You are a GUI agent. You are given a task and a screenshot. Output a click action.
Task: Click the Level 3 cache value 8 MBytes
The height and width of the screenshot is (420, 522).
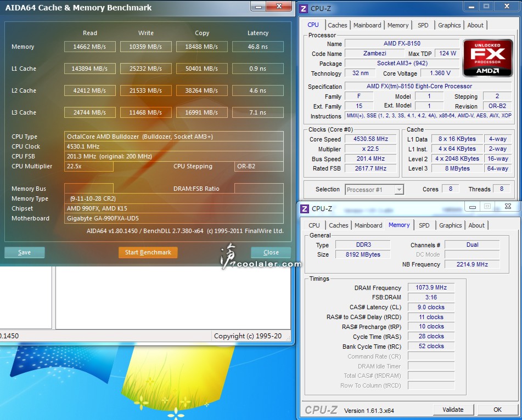[457, 168]
